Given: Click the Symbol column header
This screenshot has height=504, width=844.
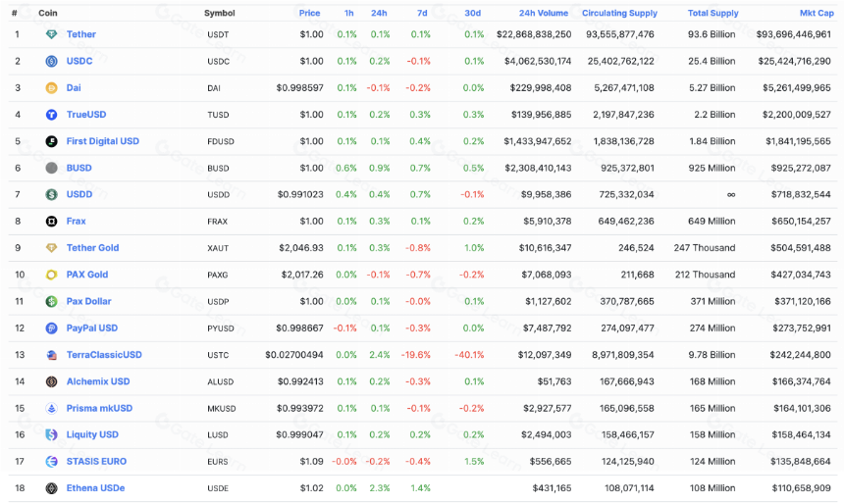Looking at the screenshot, I should 220,13.
